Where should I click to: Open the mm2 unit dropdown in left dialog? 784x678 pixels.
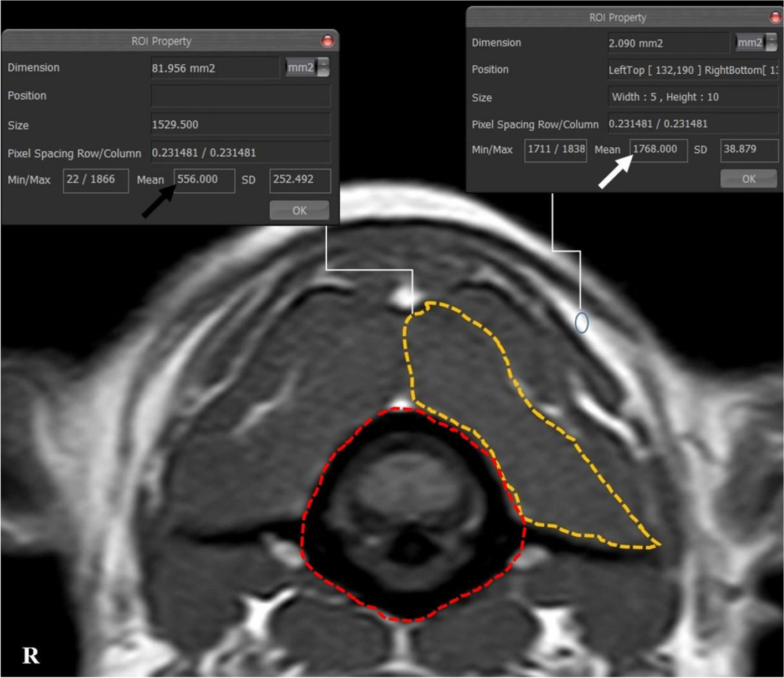pyautogui.click(x=308, y=68)
